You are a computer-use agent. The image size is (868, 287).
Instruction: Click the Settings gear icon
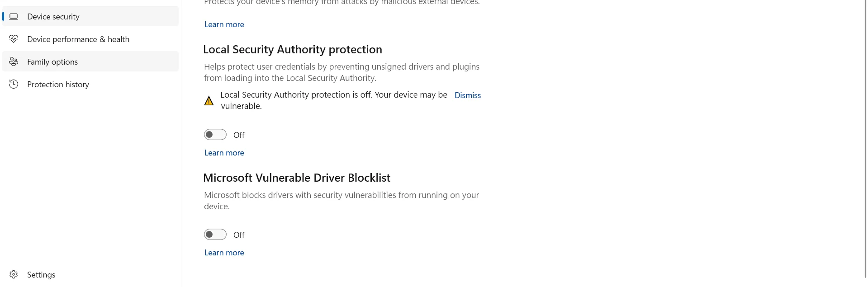coord(14,275)
